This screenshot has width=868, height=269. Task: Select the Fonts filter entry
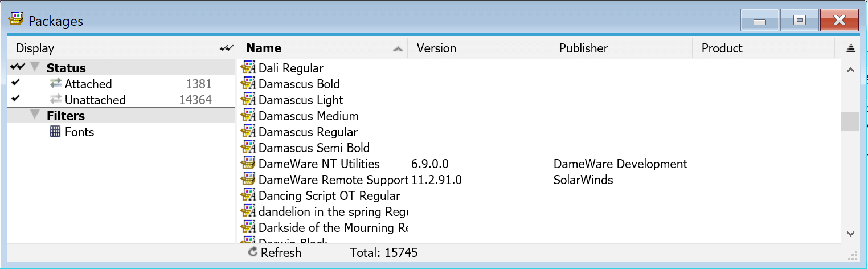coord(79,132)
